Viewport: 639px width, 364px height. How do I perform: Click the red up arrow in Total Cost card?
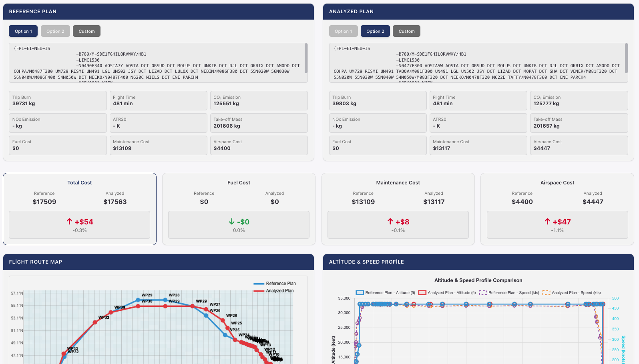69,222
